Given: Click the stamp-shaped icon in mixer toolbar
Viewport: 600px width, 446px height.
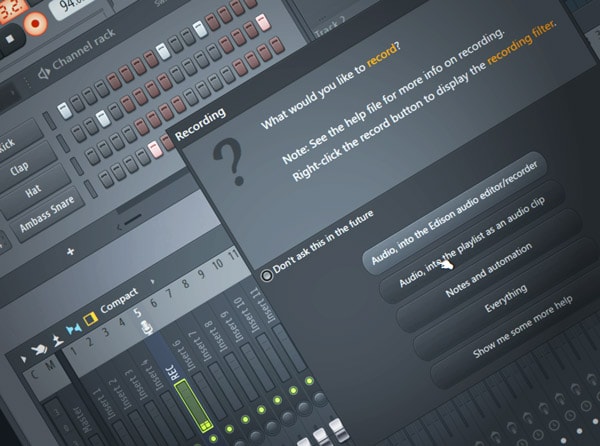Looking at the screenshot, I should click(57, 340).
